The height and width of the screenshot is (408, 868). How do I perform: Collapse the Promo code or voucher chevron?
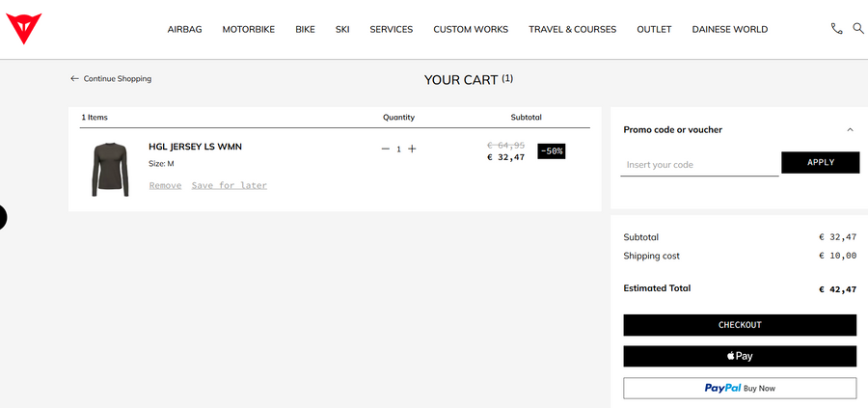tap(851, 129)
